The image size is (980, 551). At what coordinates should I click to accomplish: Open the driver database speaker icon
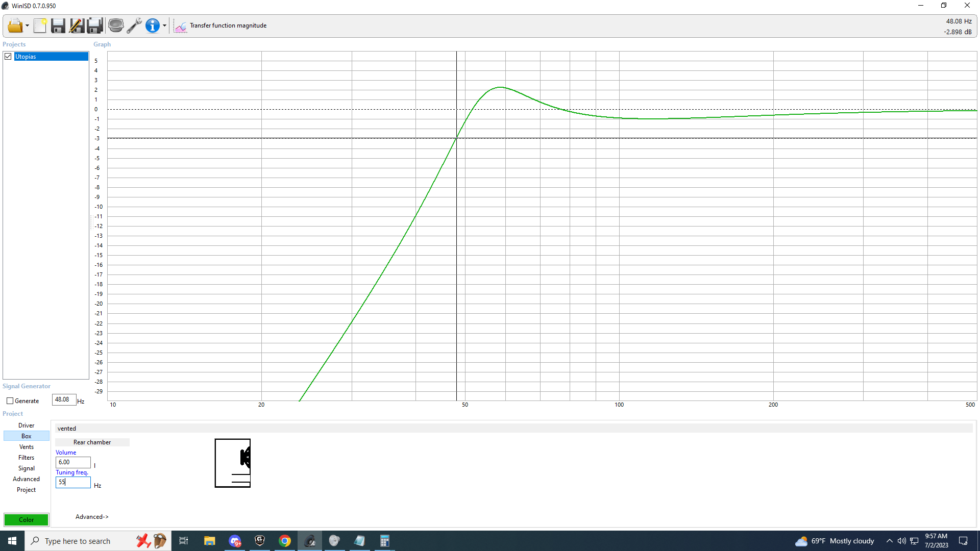(x=116, y=26)
